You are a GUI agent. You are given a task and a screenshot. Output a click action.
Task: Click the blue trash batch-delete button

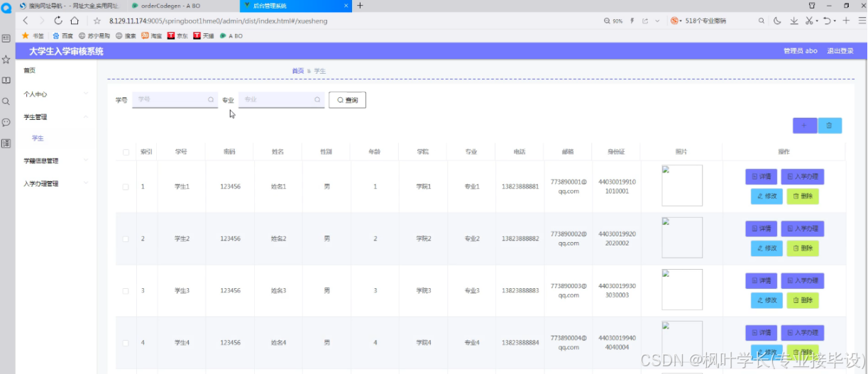(x=830, y=126)
